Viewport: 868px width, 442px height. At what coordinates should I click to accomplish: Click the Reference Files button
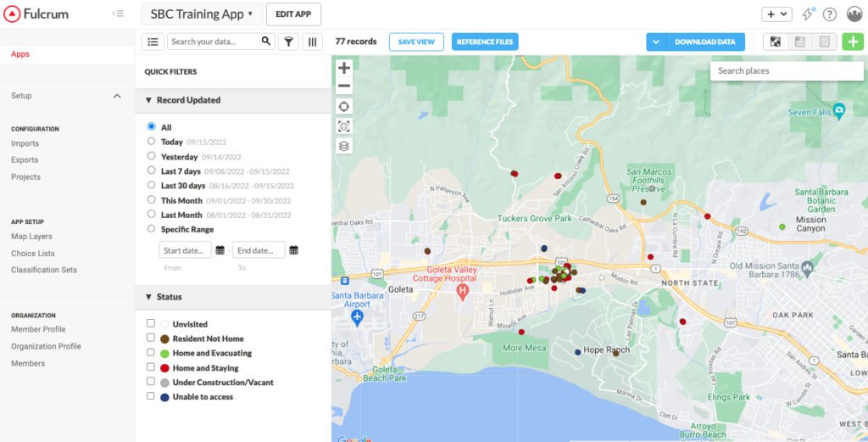(484, 42)
